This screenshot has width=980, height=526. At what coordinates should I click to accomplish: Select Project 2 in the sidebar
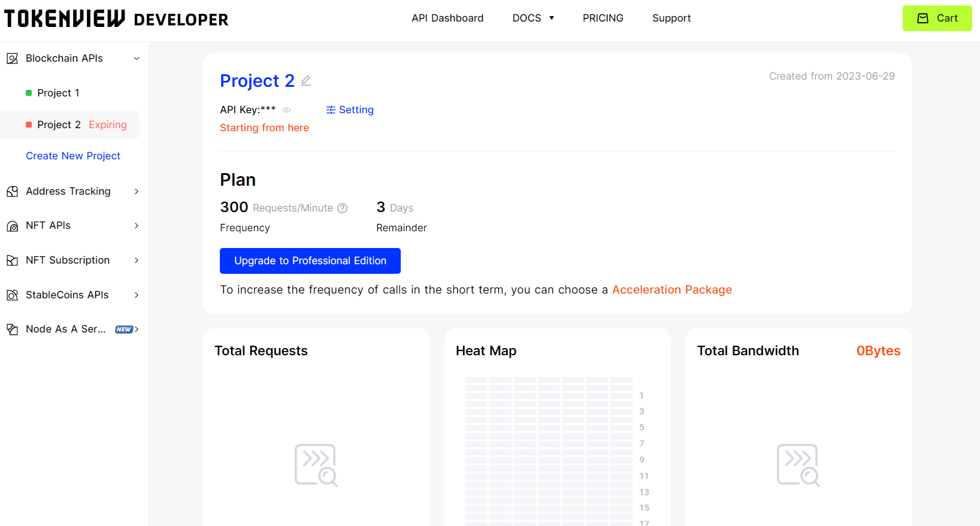(x=70, y=125)
